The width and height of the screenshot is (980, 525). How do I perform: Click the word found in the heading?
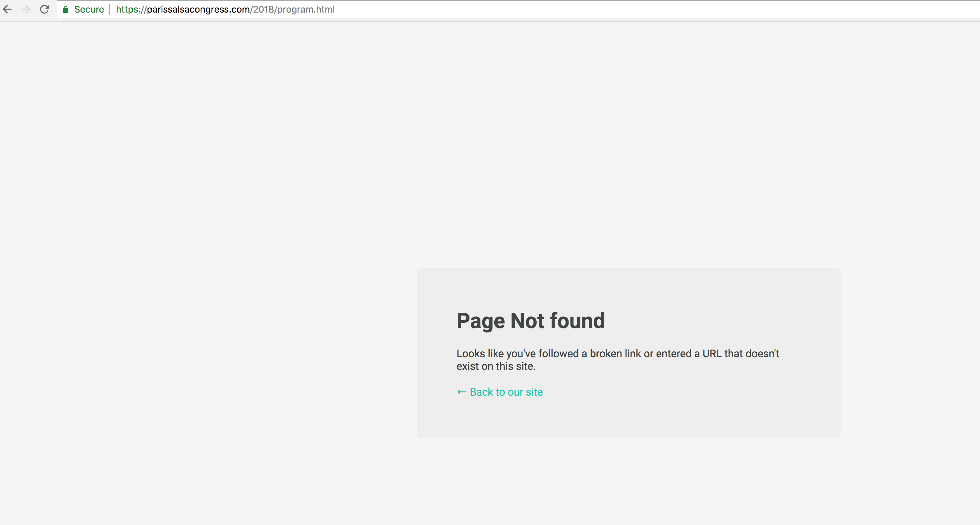(577, 321)
